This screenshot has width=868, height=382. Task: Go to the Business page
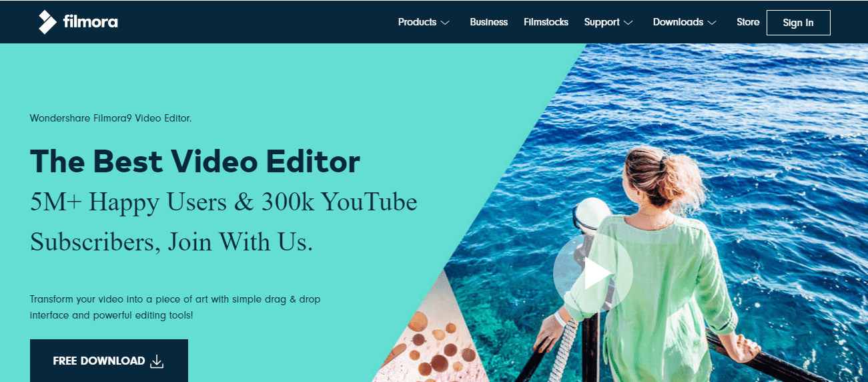pos(488,22)
